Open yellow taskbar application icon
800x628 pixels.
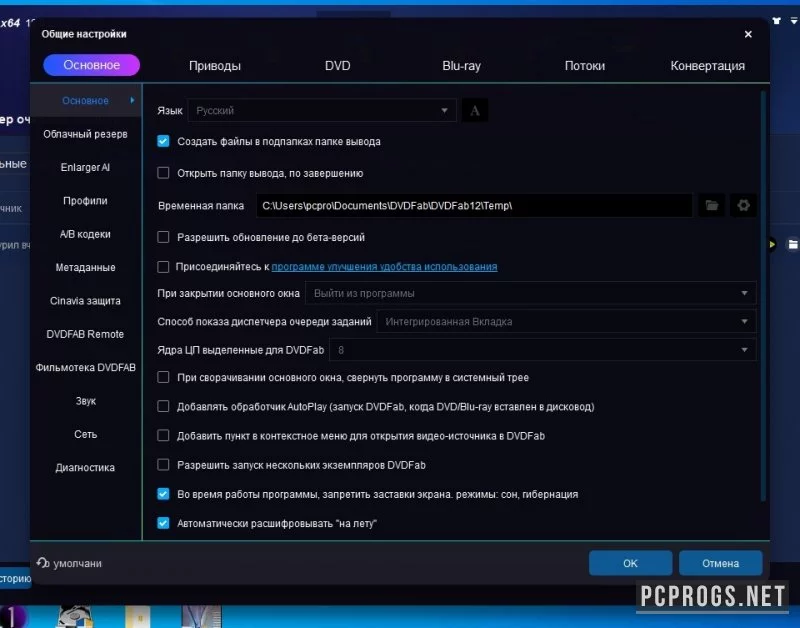pos(138,617)
